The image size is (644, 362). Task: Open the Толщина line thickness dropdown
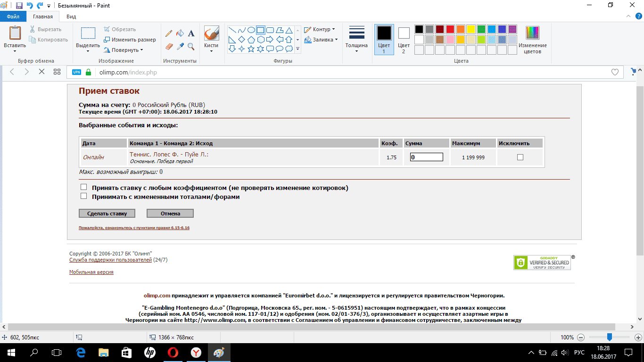tap(356, 40)
